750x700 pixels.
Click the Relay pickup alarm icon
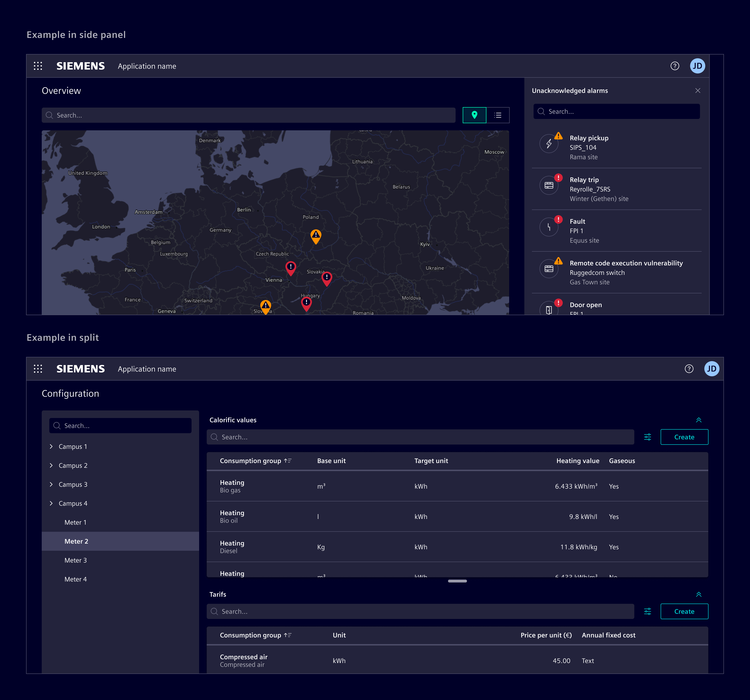(x=549, y=144)
